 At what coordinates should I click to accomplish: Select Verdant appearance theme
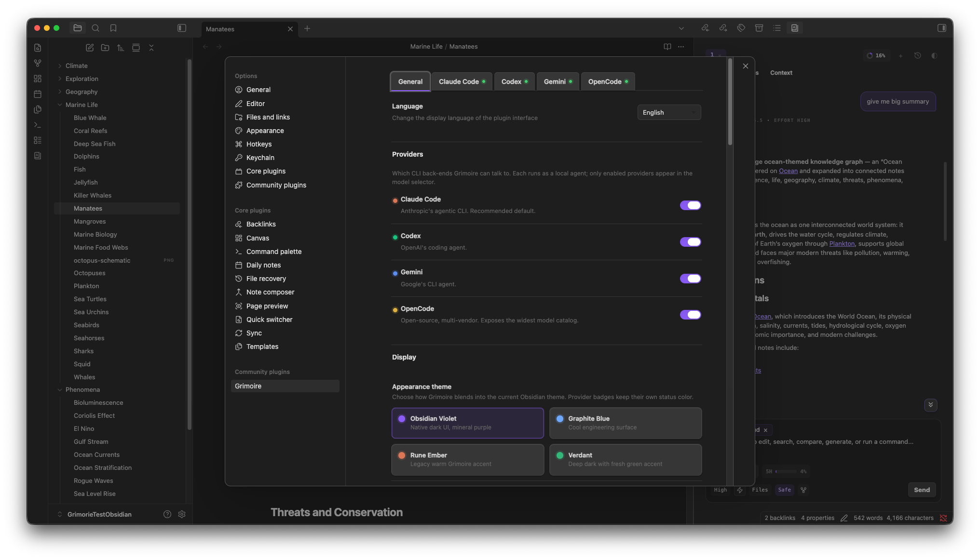626,460
